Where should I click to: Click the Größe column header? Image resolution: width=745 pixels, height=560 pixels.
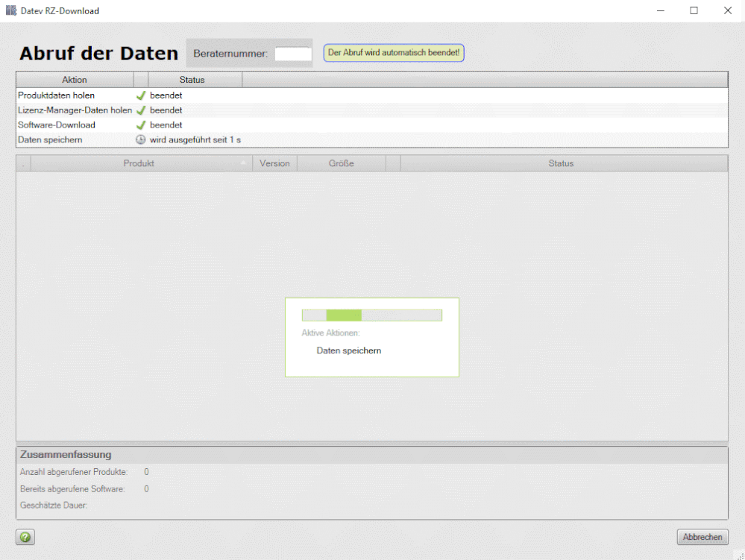pyautogui.click(x=341, y=163)
